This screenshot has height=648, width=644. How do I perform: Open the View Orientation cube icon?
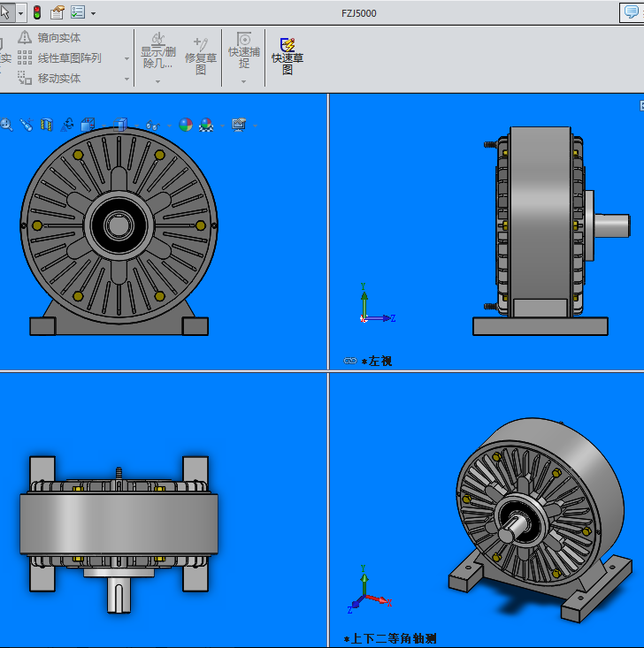coord(88,125)
